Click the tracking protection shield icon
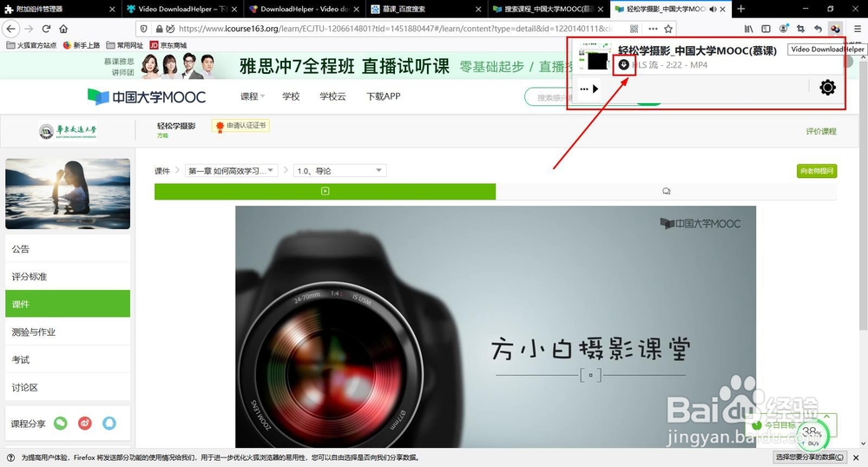The width and height of the screenshot is (868, 467). pos(143,29)
